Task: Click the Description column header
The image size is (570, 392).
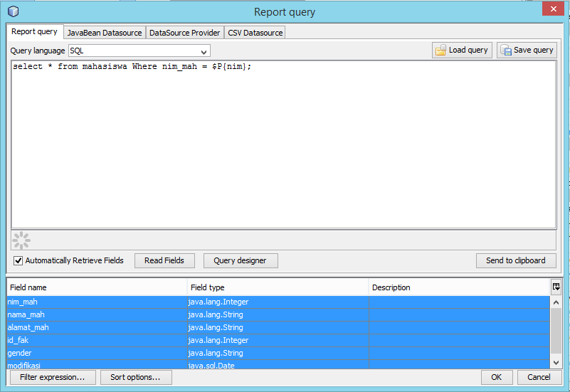Action: (x=460, y=287)
